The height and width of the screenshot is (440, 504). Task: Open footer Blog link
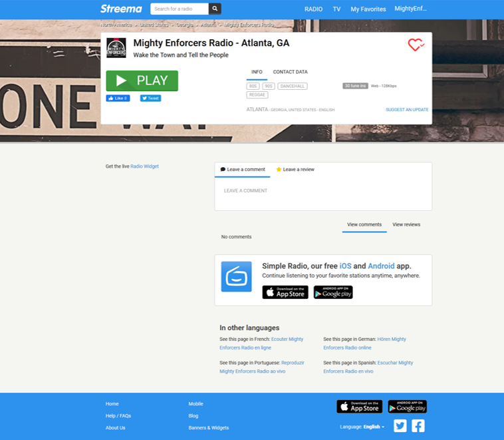pyautogui.click(x=193, y=416)
